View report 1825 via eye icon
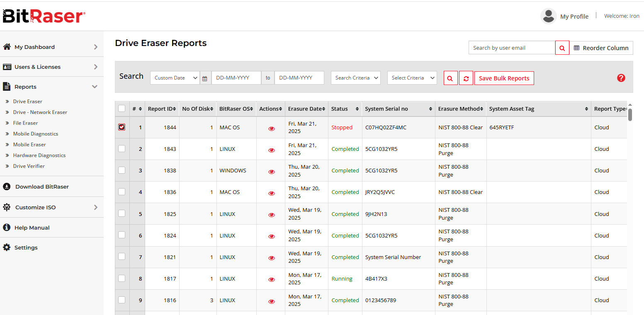 [x=272, y=215]
